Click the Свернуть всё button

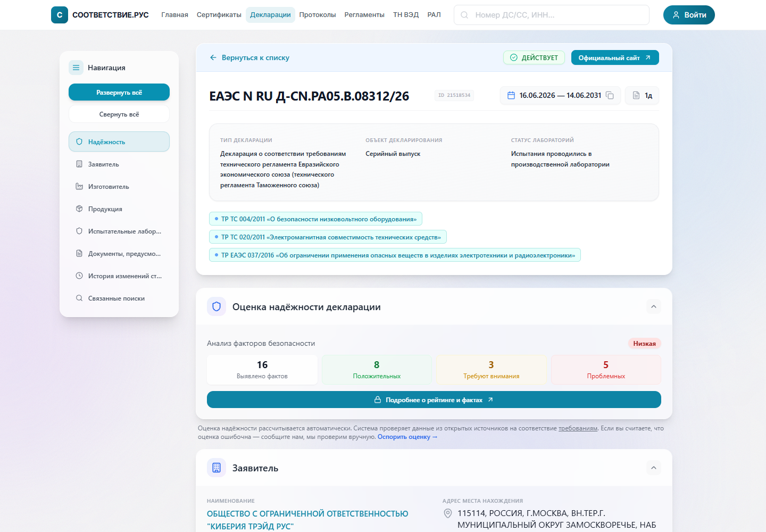(119, 114)
